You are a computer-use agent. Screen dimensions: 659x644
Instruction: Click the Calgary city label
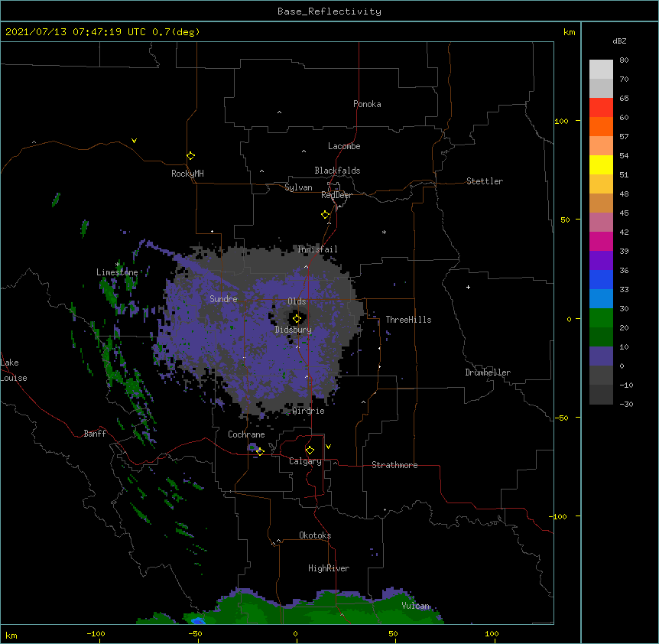305,461
